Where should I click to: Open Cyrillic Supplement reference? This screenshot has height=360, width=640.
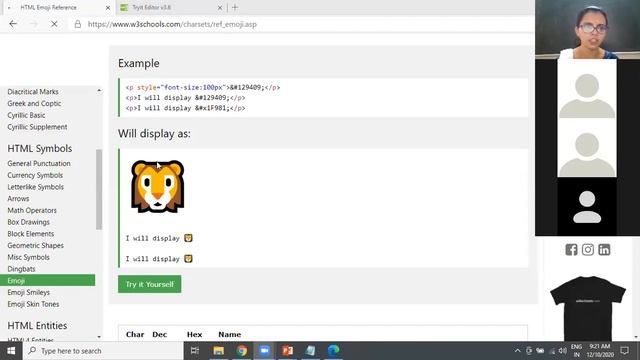click(37, 127)
